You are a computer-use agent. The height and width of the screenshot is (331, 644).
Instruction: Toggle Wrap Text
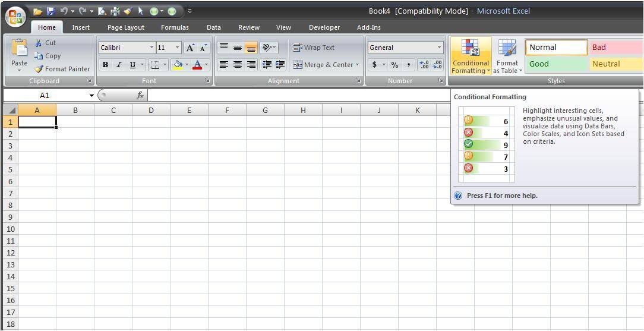point(314,48)
